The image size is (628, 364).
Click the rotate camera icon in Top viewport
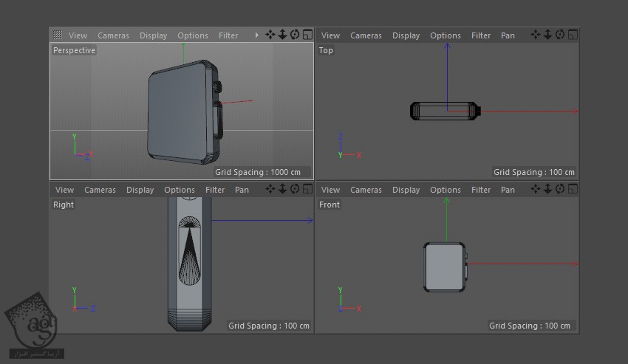click(x=560, y=35)
